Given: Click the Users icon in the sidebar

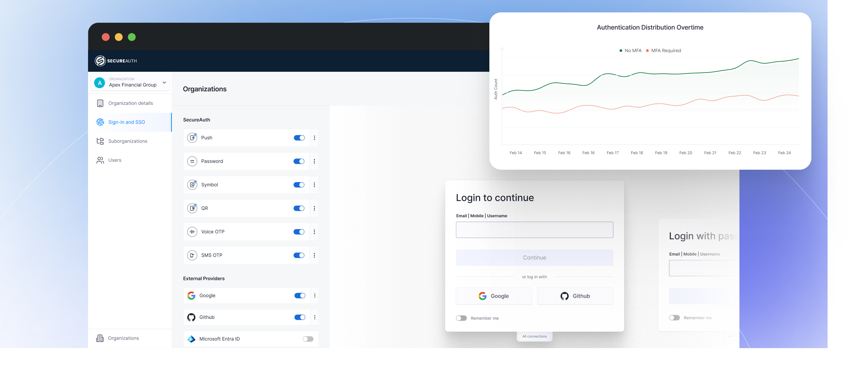Looking at the screenshot, I should (x=100, y=160).
